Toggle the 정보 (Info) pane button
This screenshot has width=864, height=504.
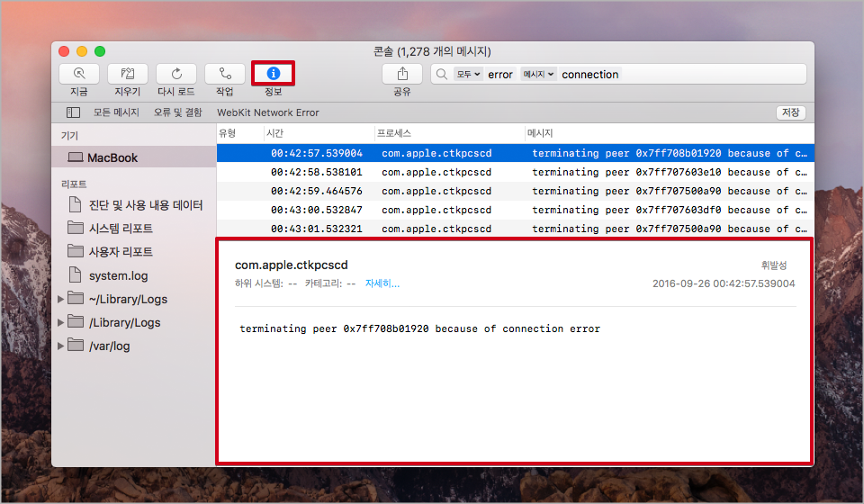coord(274,73)
